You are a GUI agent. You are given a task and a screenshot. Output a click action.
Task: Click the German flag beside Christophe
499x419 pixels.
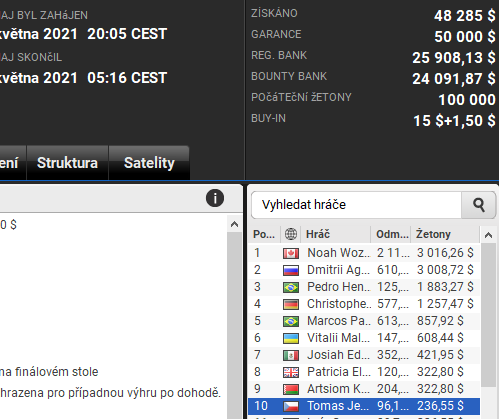tap(291, 304)
